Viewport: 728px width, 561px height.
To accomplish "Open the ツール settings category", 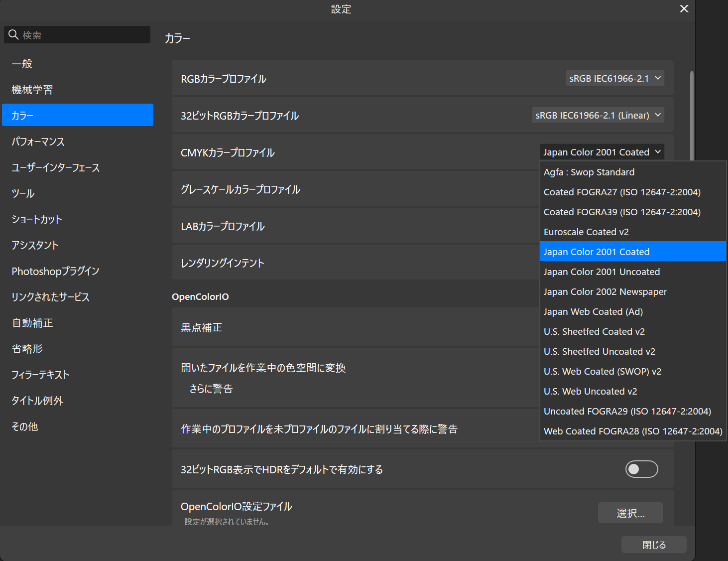I will [78, 193].
